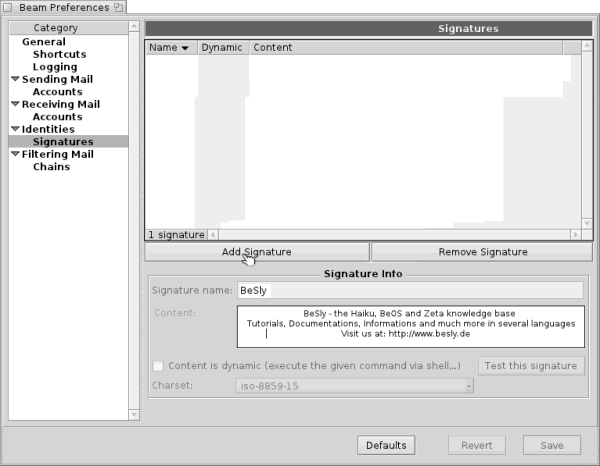This screenshot has height=466, width=600.
Task: Click the signature Content text area
Action: tap(410, 325)
